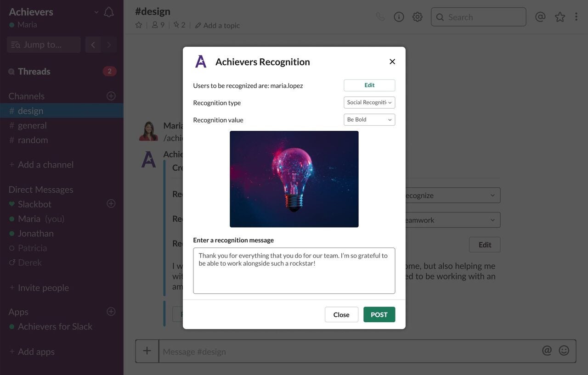
Task: Click the notifications bell icon
Action: click(x=109, y=12)
